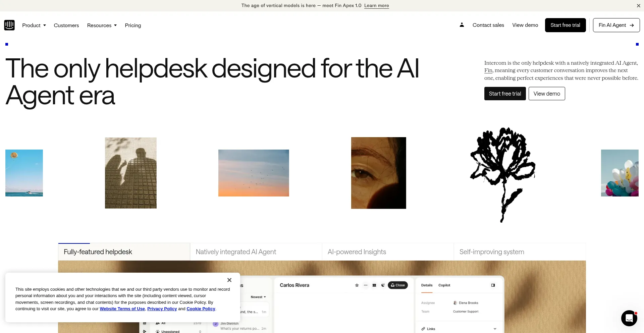Switch to AI-powered Insights tab
Viewport: 644px width, 333px height.
pos(388,252)
